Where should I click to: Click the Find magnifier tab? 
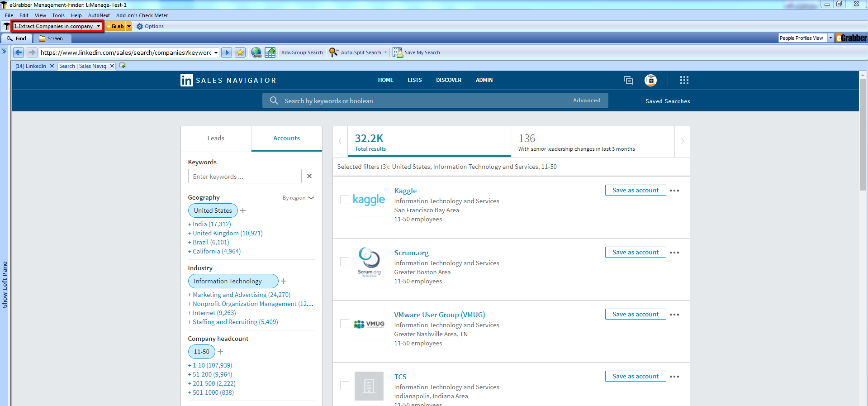(17, 38)
